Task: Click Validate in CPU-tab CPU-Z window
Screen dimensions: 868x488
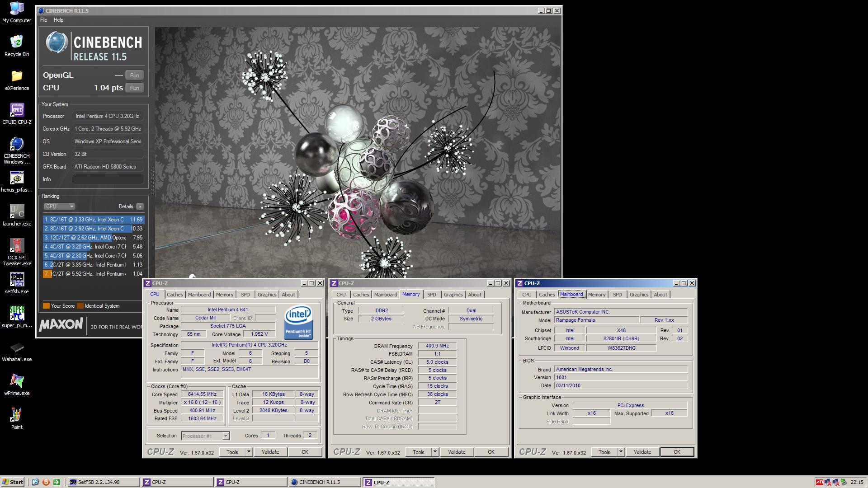Action: click(270, 452)
